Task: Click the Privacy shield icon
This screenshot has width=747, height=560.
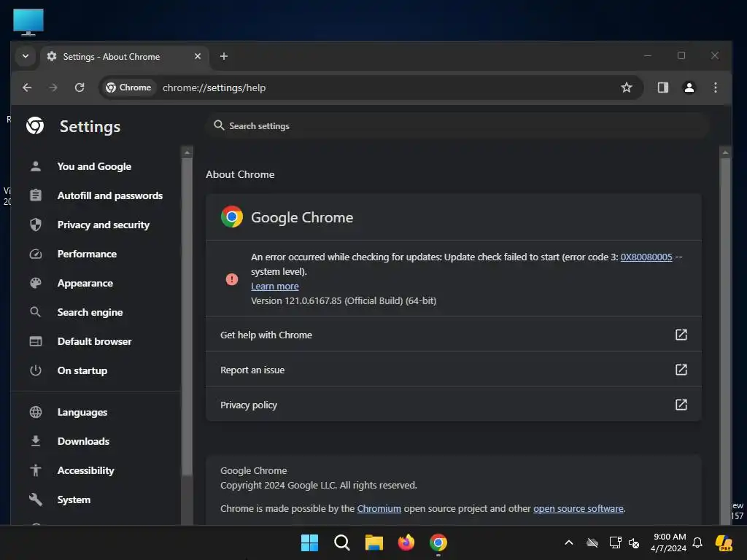Action: click(36, 225)
